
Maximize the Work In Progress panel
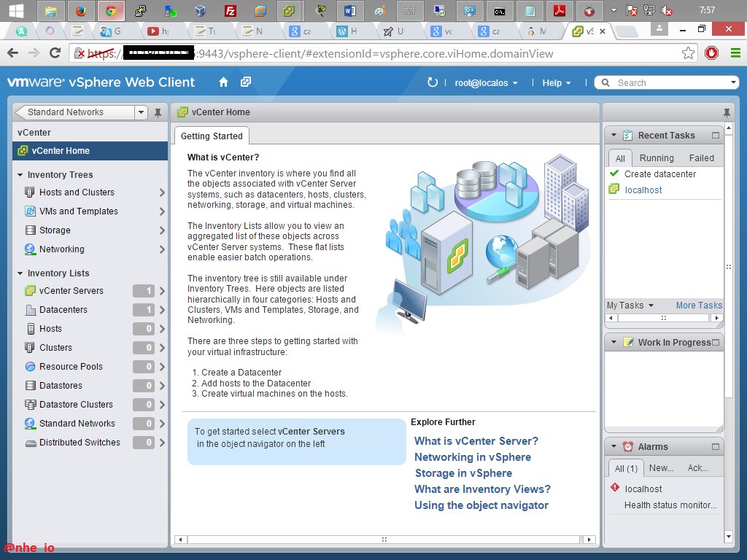point(716,343)
